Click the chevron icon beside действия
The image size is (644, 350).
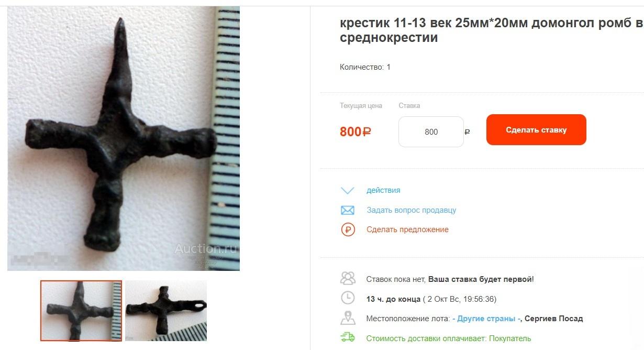348,190
